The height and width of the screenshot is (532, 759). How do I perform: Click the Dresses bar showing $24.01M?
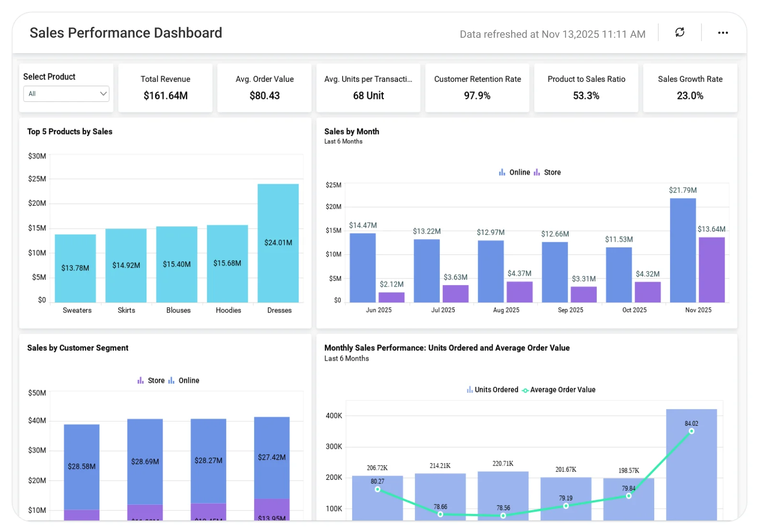[278, 243]
